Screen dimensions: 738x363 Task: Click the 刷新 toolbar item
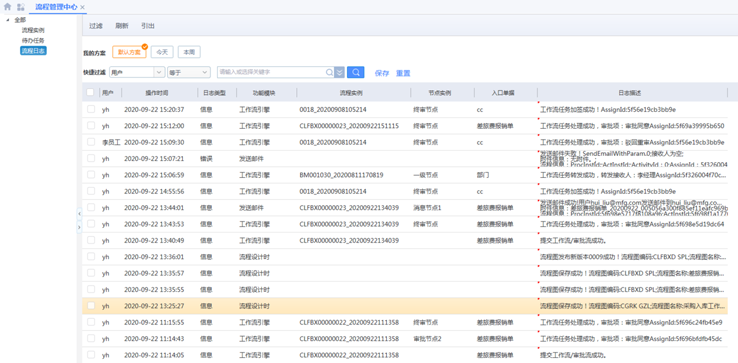122,26
